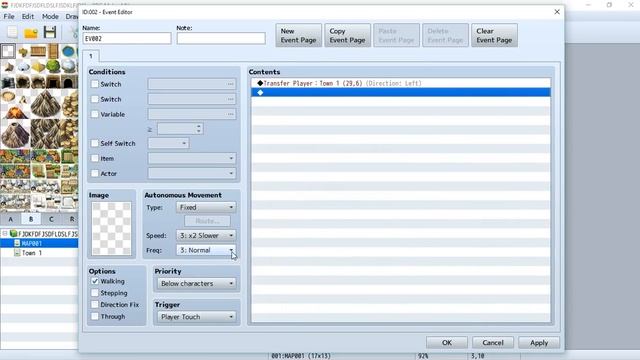Collapse the project tree root node
This screenshot has width=640, height=360.
click(x=4, y=234)
